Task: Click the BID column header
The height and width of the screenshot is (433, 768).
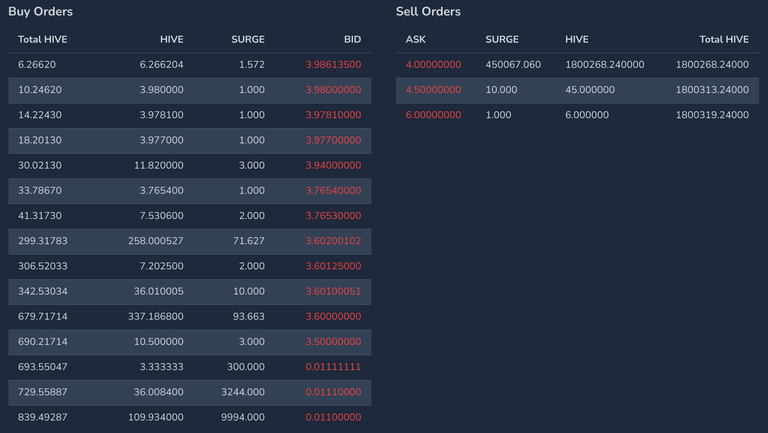Action: click(x=352, y=40)
